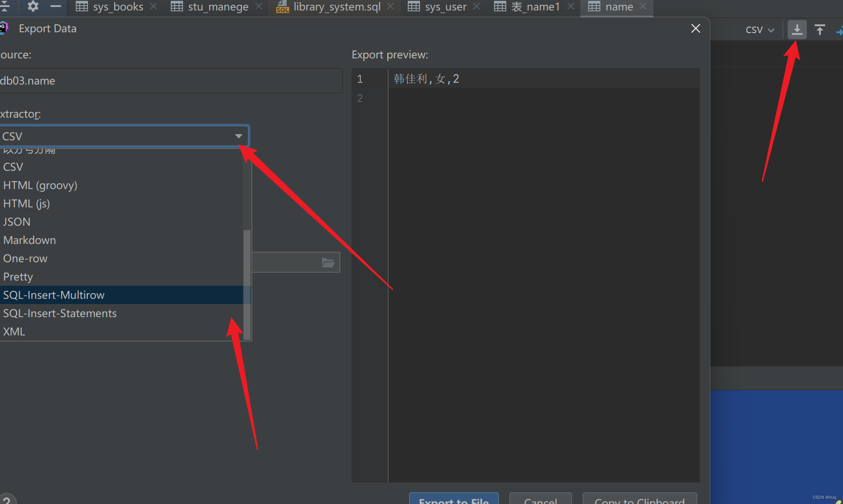The width and height of the screenshot is (843, 504).
Task: Click the Export to File button
Action: pyautogui.click(x=454, y=499)
